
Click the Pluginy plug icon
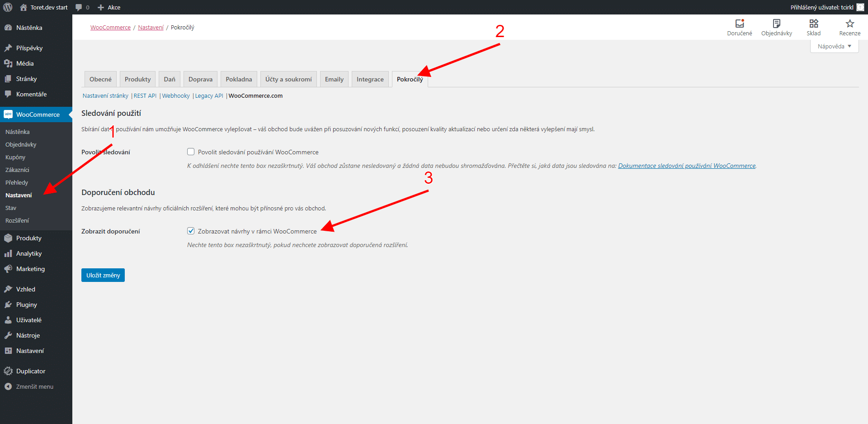click(x=8, y=305)
